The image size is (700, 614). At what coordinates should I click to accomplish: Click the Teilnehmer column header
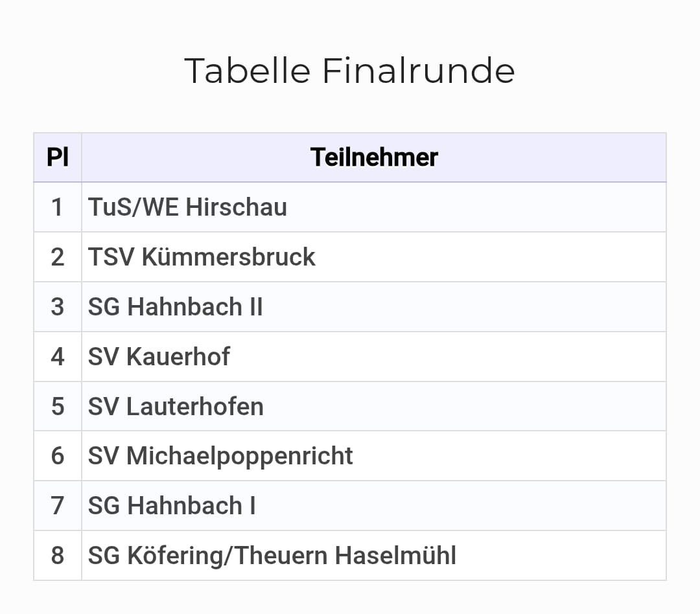pos(374,157)
